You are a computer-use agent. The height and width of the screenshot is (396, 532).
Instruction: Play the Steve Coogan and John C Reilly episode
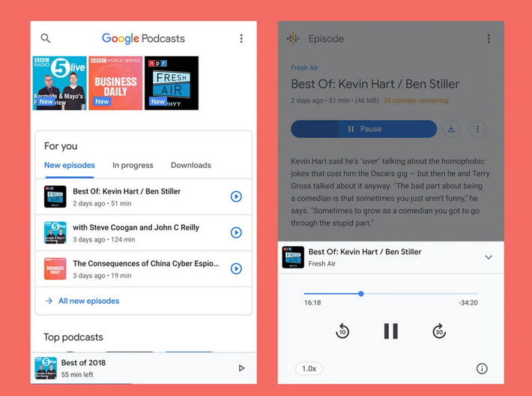[236, 232]
